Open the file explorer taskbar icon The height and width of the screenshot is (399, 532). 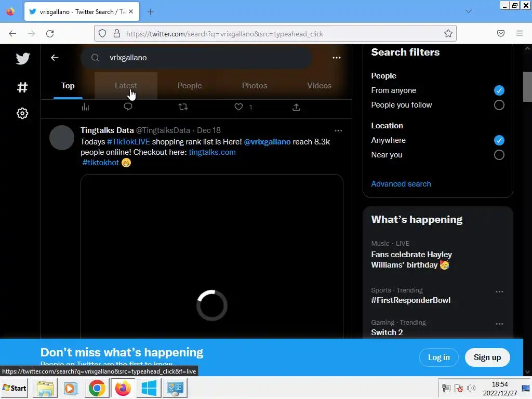(45, 388)
